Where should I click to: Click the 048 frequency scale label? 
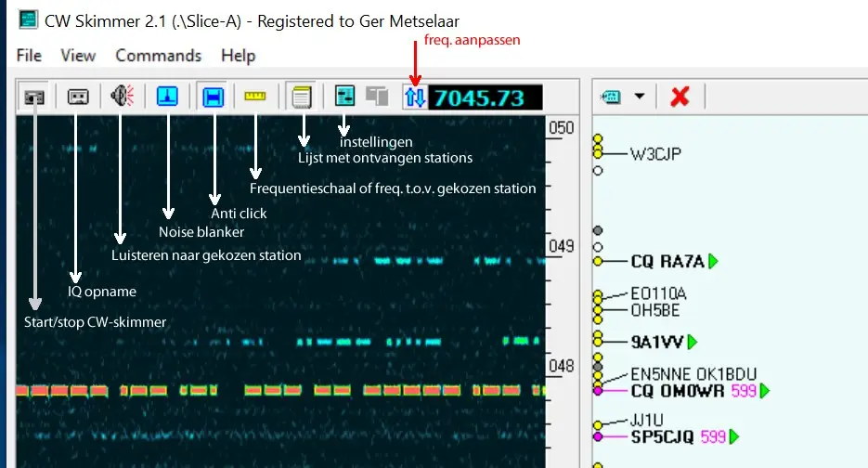pos(562,366)
